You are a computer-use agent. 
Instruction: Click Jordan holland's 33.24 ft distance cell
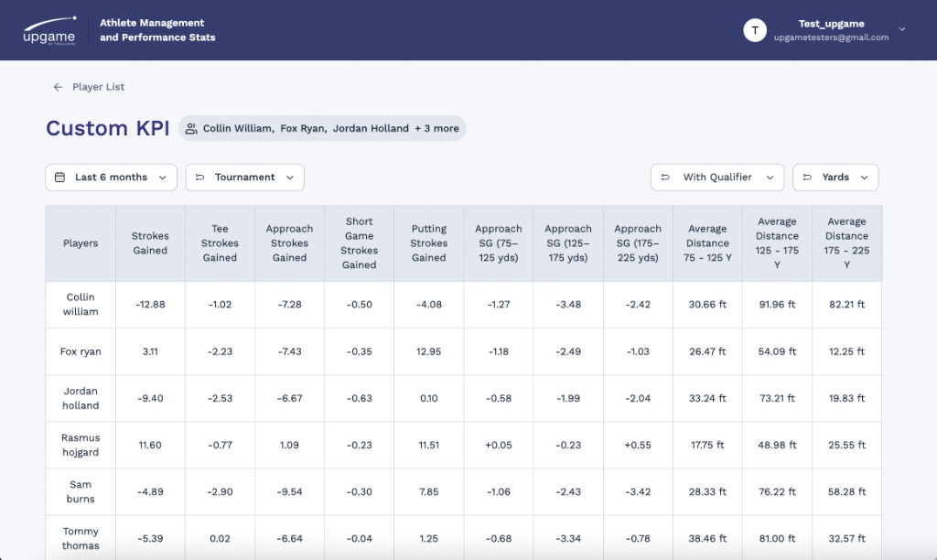707,398
